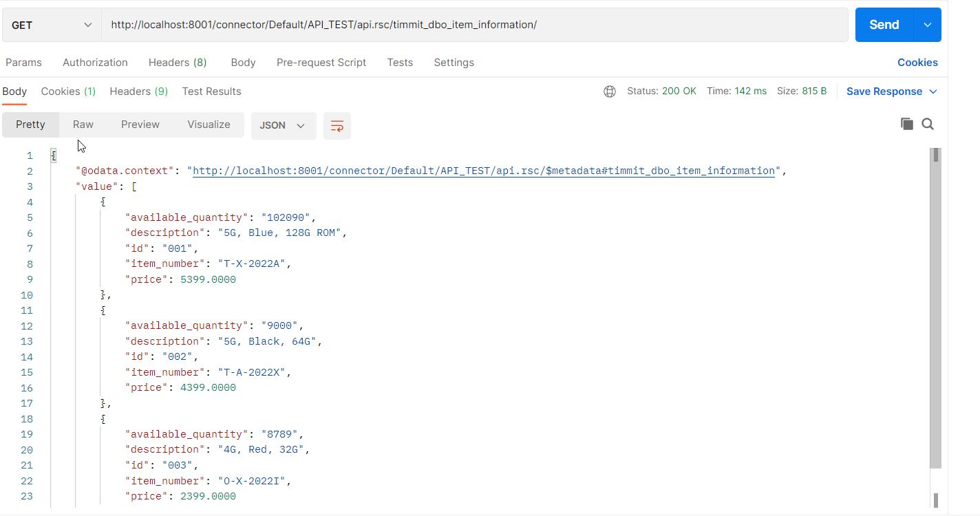Open the GET method dropdown

pos(52,25)
